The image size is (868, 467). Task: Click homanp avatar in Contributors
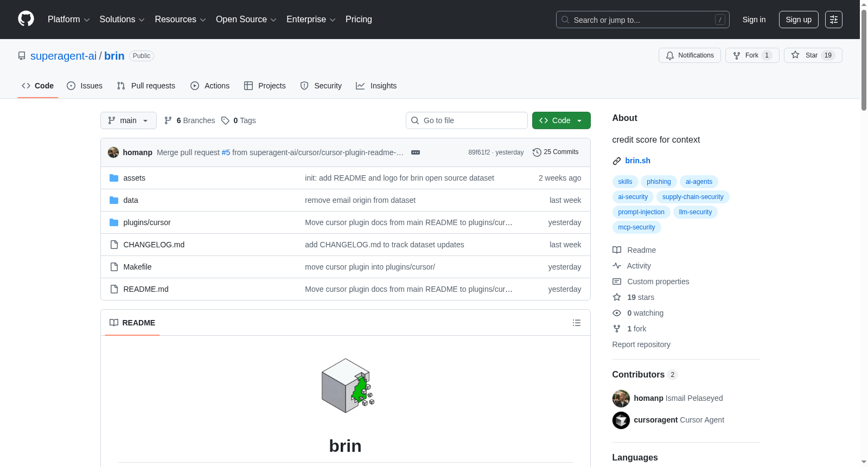point(621,399)
